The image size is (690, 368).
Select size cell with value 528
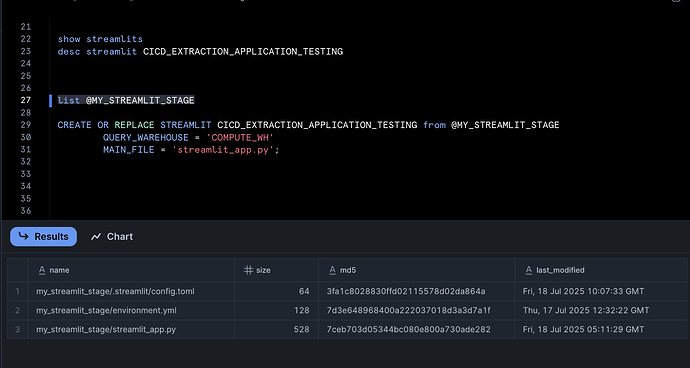tap(276, 329)
